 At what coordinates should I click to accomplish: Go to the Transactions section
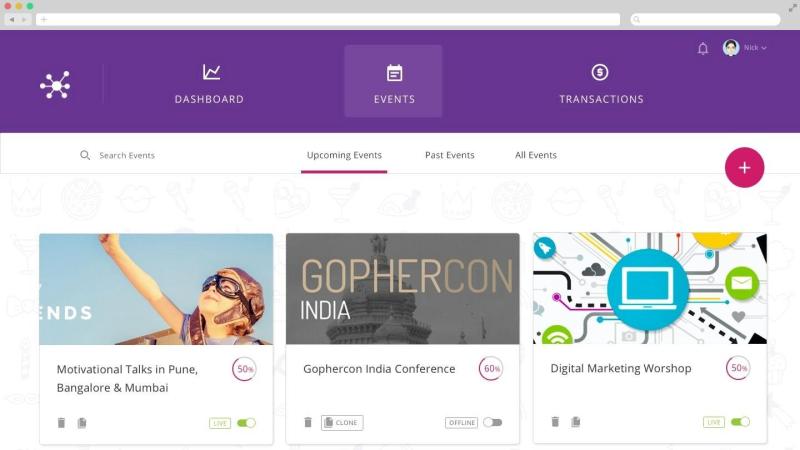coord(602,82)
